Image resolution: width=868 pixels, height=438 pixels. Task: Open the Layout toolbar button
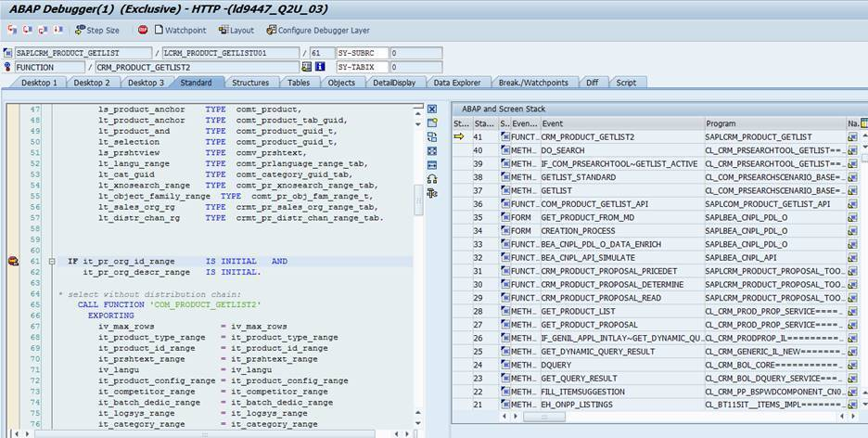pyautogui.click(x=236, y=31)
